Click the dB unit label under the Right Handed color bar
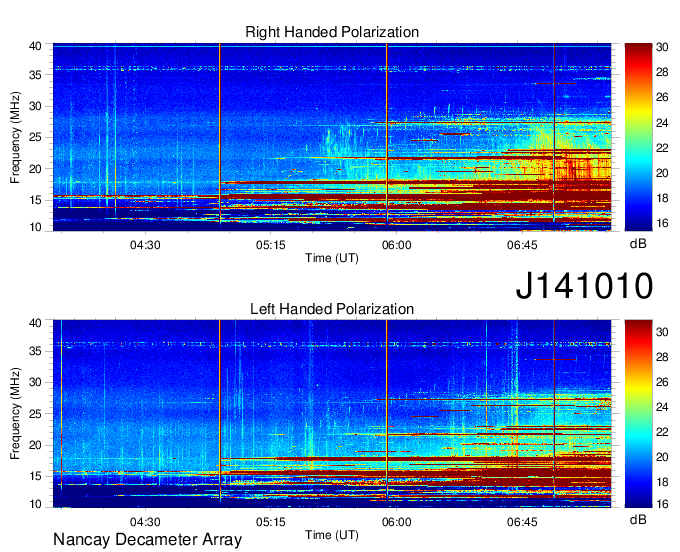This screenshot has width=680, height=552. tap(638, 244)
